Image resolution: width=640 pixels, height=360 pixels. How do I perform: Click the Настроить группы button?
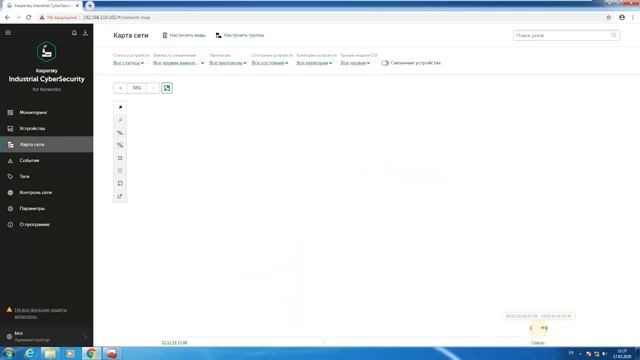point(240,36)
